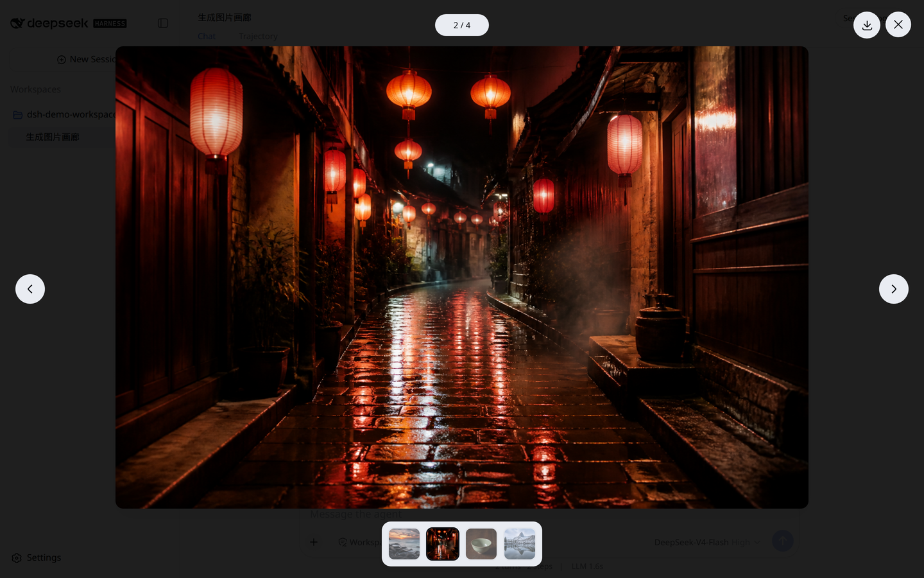Screen dimensions: 924x578
Task: Select the red lantern alley thumbnail
Action: [x=443, y=544]
